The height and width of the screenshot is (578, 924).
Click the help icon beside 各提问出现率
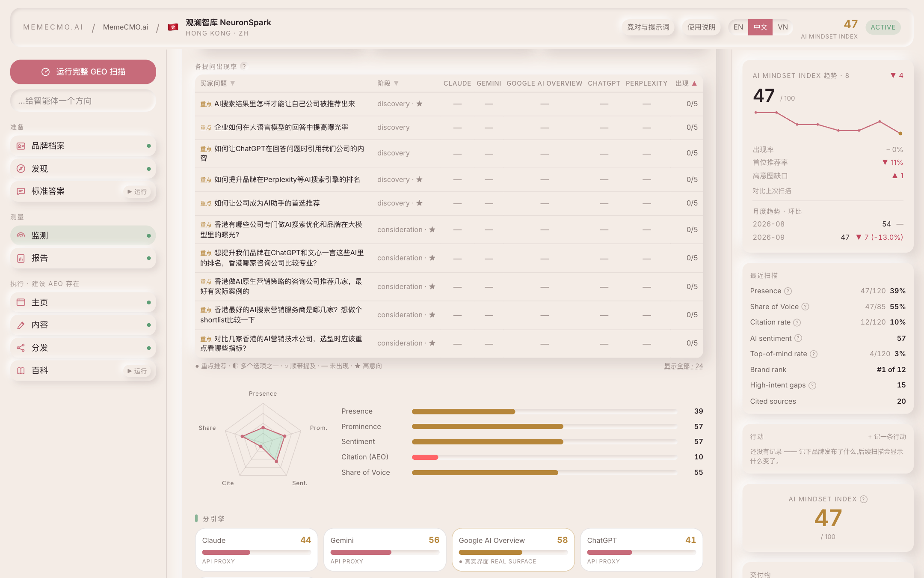click(x=243, y=66)
